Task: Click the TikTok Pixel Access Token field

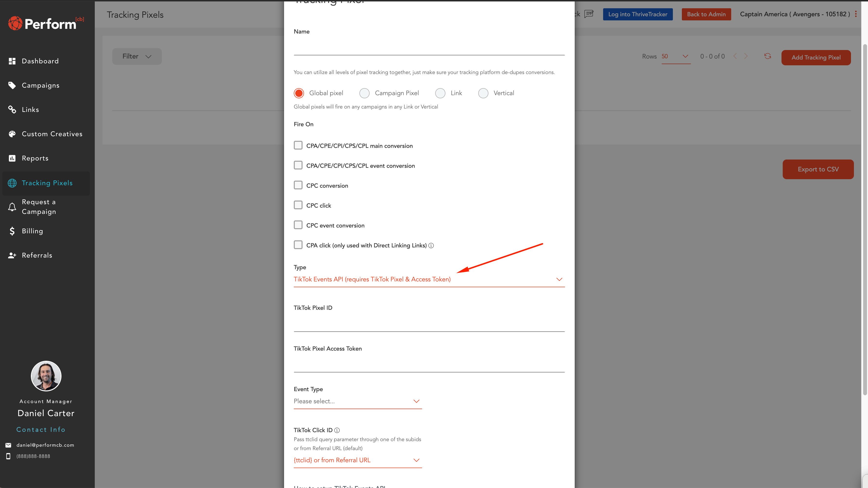Action: (x=429, y=364)
